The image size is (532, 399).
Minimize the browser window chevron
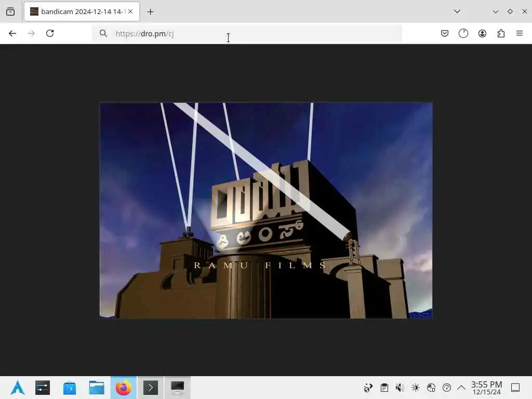tap(495, 11)
